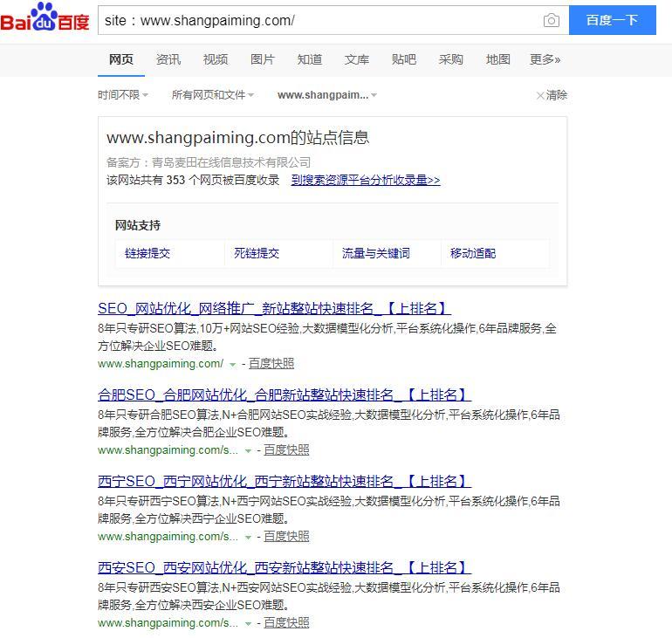Viewport: 672px width, 638px height.
Task: Open the www.shangpaim... site filter dropdown
Action: coord(327,94)
